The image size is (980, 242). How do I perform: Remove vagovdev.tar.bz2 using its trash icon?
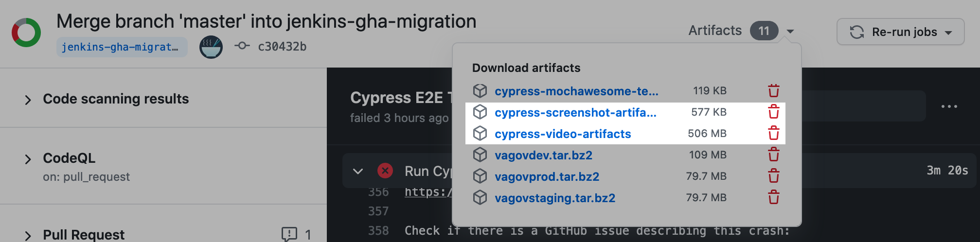pyautogui.click(x=773, y=155)
